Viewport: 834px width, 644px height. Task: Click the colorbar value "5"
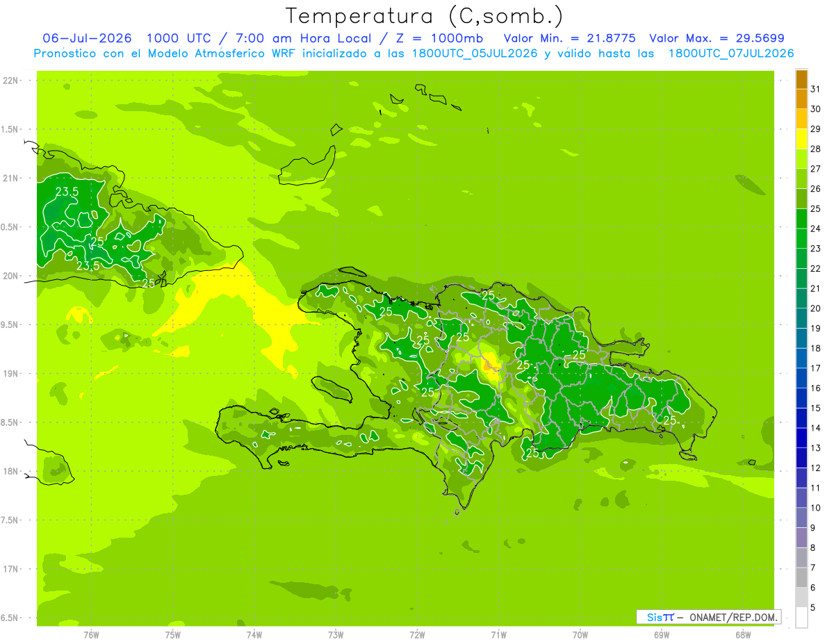pyautogui.click(x=813, y=607)
